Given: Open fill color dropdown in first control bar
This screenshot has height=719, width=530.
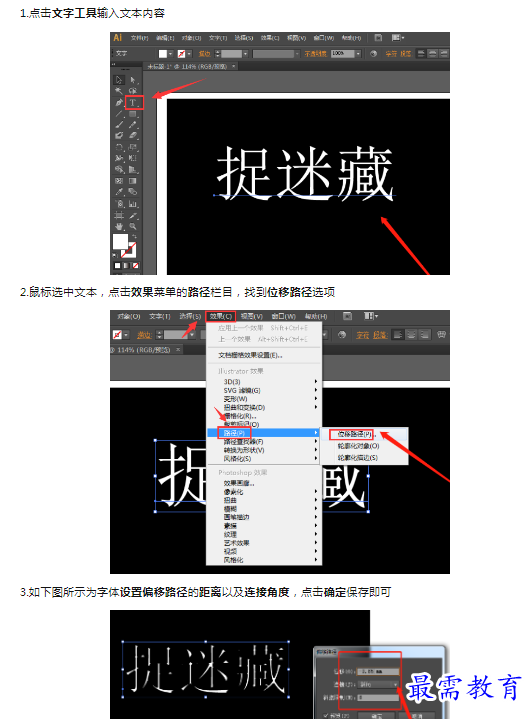Looking at the screenshot, I should coord(171,54).
